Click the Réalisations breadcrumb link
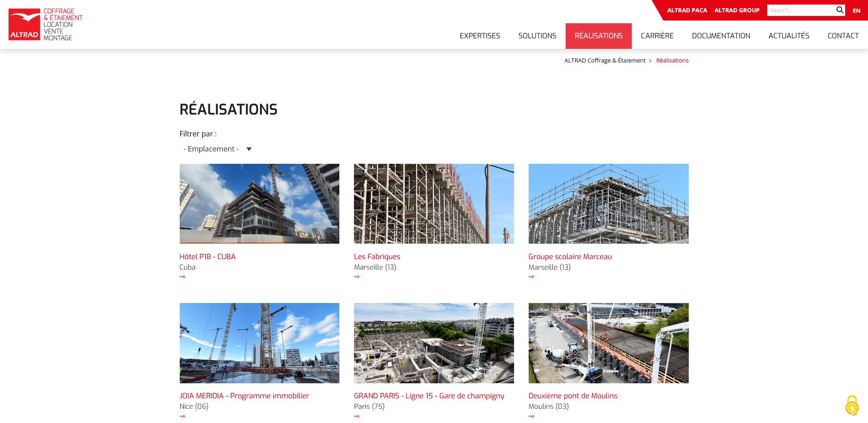 click(672, 60)
